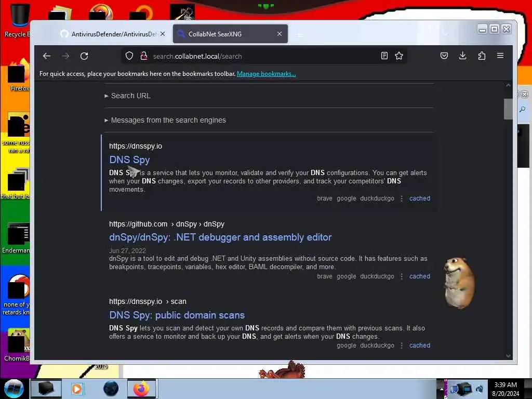Open the Chomik desktop icon
This screenshot has height=399, width=532.
(17, 344)
